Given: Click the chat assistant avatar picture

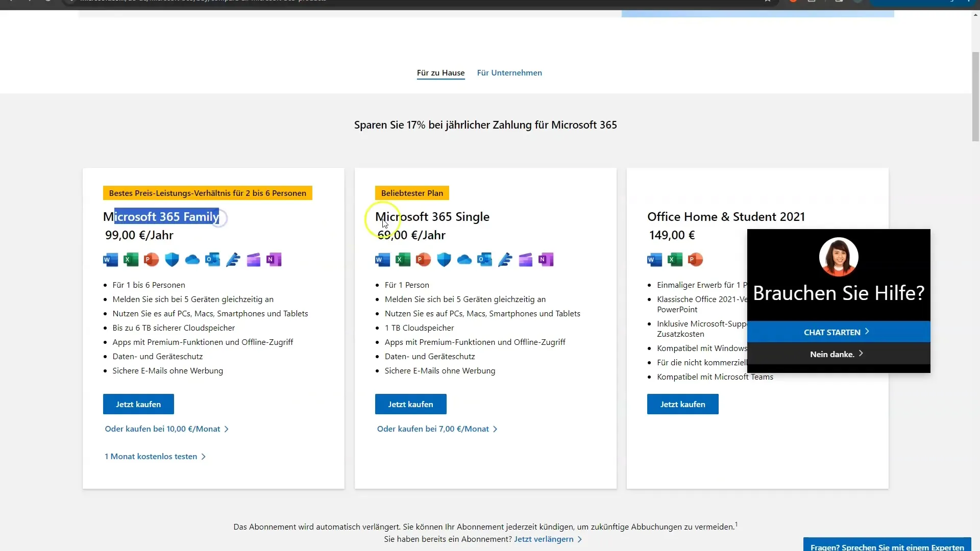Looking at the screenshot, I should [838, 257].
